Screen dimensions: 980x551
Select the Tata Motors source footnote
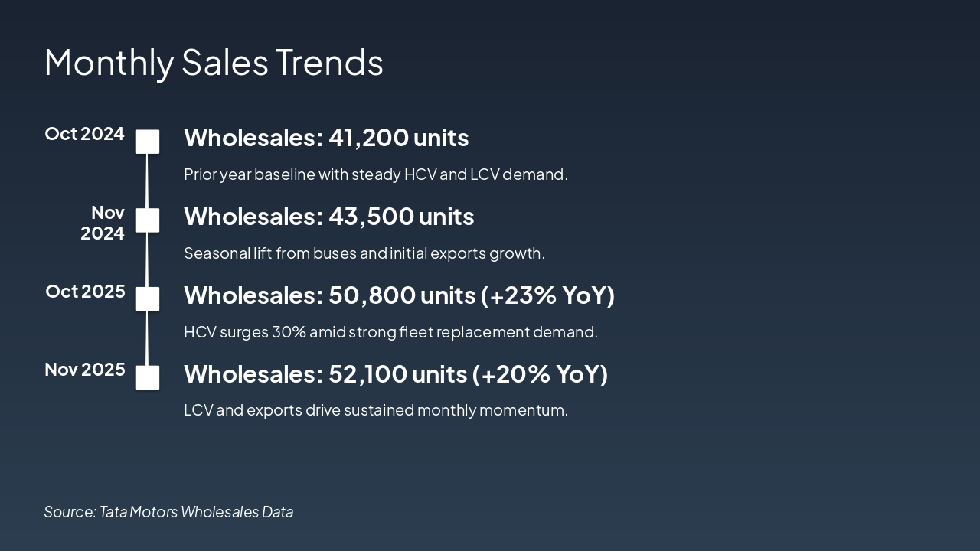tap(168, 512)
